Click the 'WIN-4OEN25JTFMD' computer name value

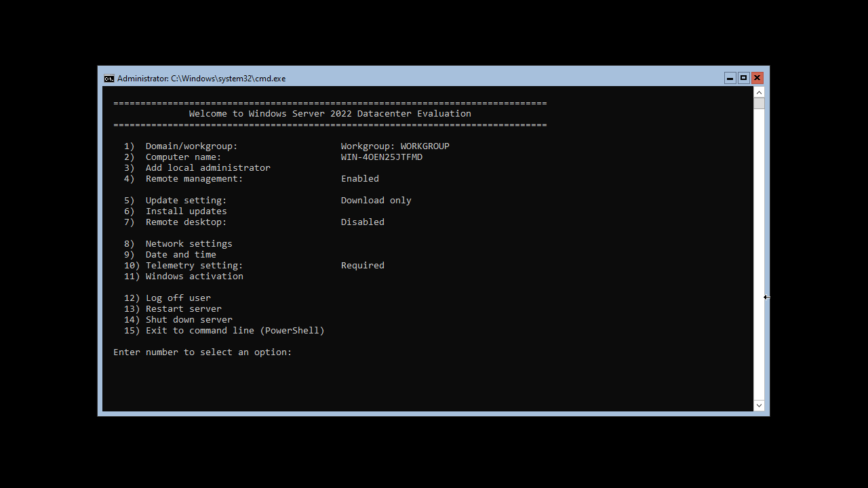[382, 157]
